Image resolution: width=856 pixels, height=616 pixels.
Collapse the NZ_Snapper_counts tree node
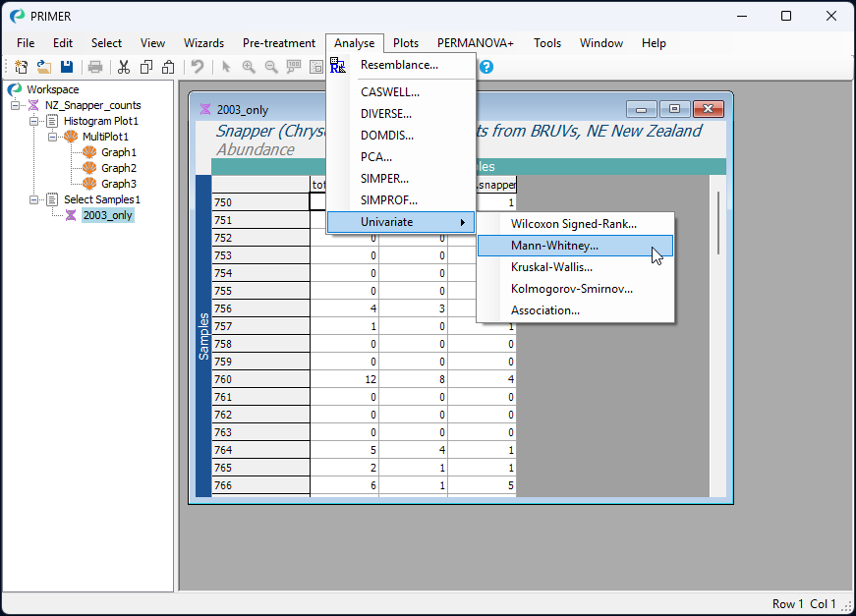tap(16, 105)
